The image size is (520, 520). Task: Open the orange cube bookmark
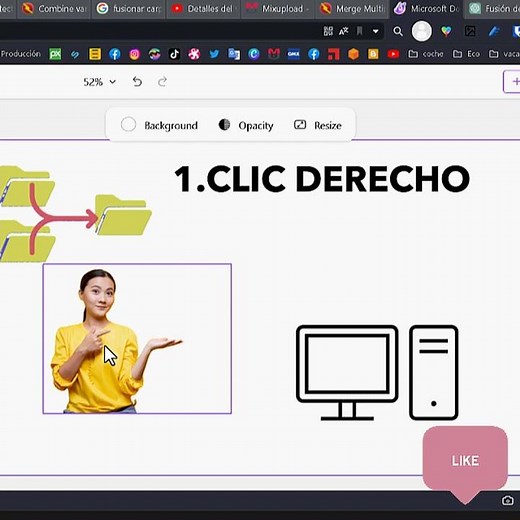[353, 54]
